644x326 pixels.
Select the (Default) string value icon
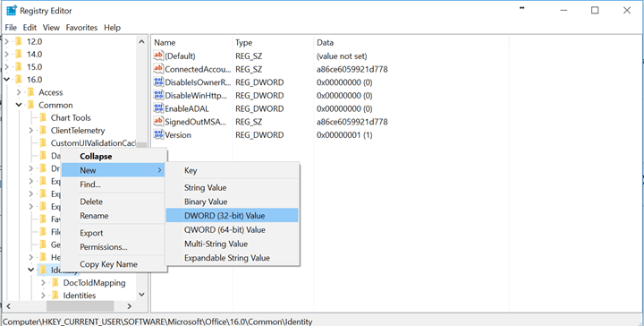[x=158, y=56]
